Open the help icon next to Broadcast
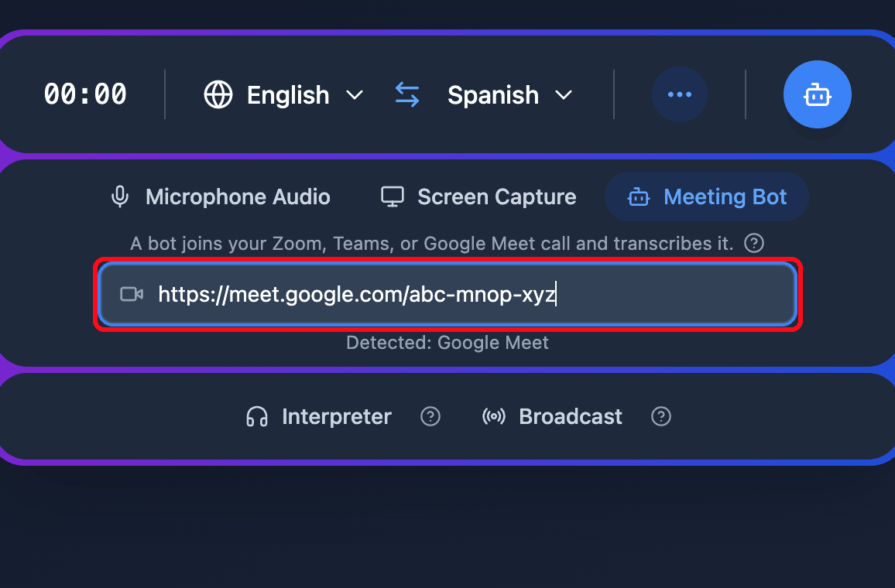The height and width of the screenshot is (588, 895). pos(661,417)
